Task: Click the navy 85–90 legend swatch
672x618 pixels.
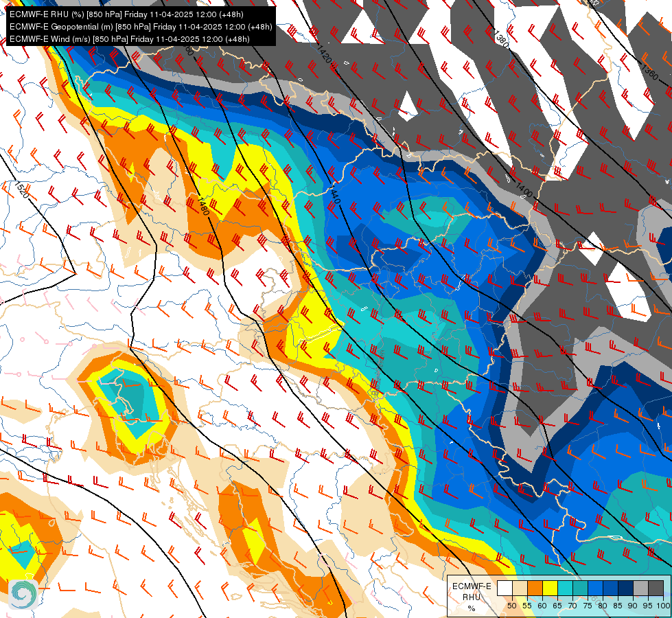Action: click(626, 588)
